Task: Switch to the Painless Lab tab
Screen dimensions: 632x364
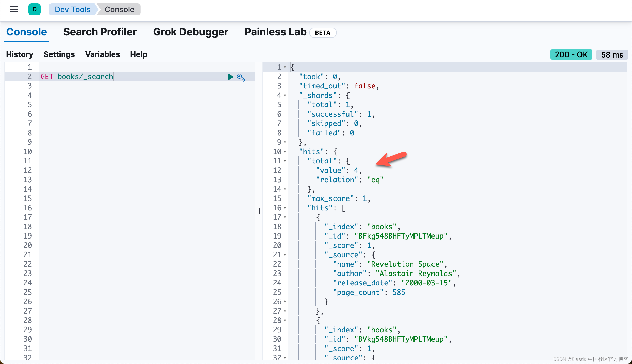Action: (x=275, y=32)
